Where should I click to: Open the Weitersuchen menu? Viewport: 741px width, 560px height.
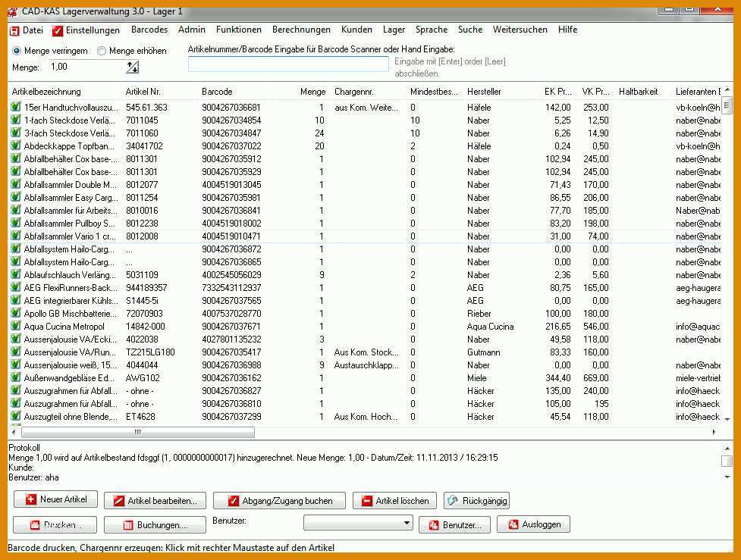520,30
